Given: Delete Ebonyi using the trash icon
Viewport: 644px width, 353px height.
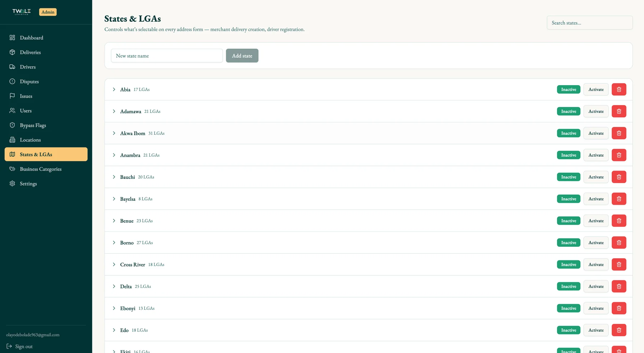Looking at the screenshot, I should coord(619,308).
